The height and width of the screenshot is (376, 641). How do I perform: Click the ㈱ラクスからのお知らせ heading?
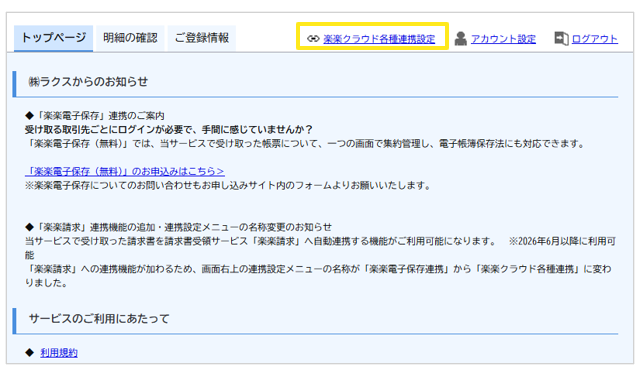tap(88, 82)
